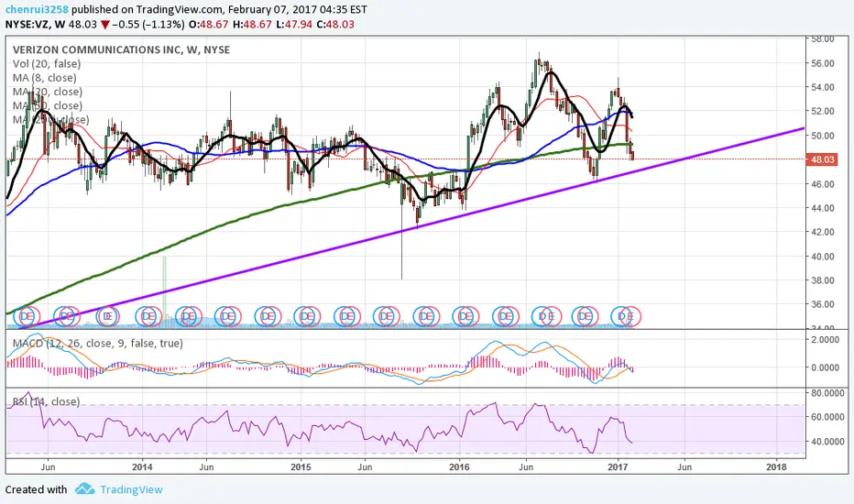Select the MA (8, close) indicator legend
854x504 pixels.
tap(45, 78)
